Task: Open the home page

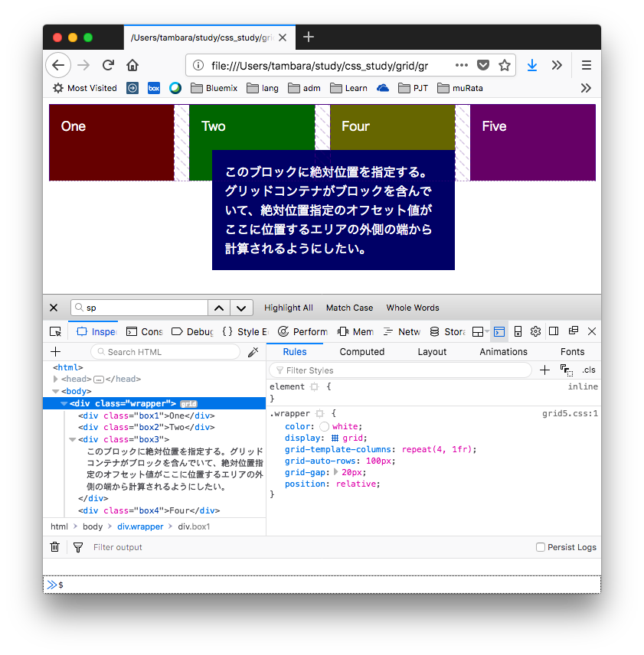Action: click(x=132, y=65)
